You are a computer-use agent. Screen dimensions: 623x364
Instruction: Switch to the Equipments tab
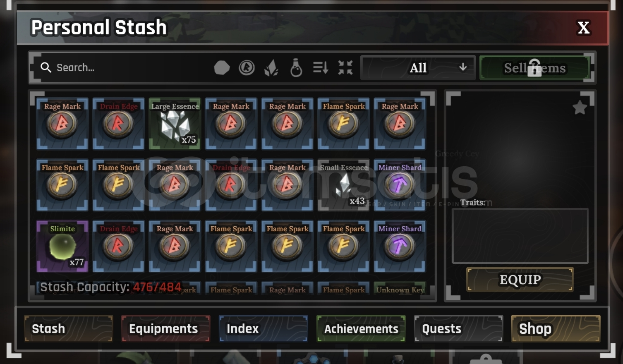point(165,329)
